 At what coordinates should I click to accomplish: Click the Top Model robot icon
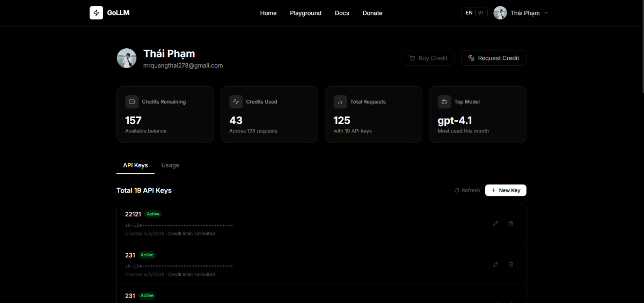pyautogui.click(x=444, y=102)
